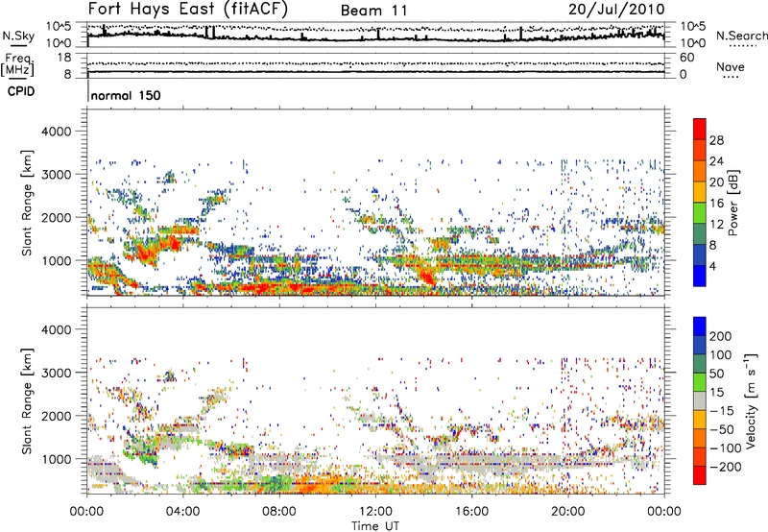Click the red bottom segment of Velocity colorbar
The width and height of the screenshot is (768, 532).
[x=700, y=475]
